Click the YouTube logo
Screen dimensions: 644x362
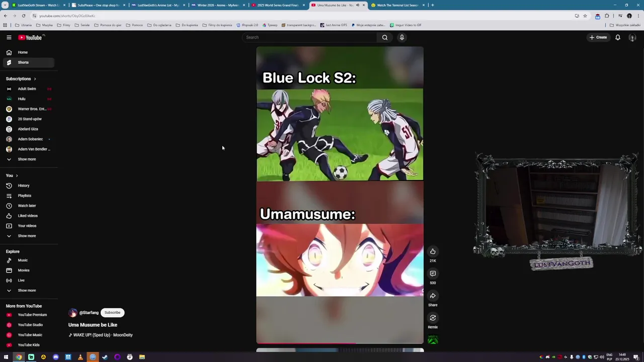(x=30, y=37)
